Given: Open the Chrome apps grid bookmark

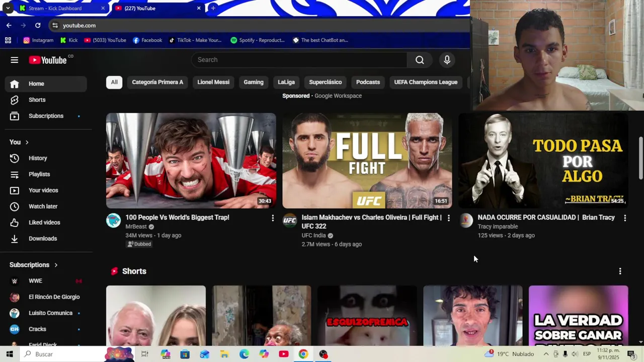Looking at the screenshot, I should (8, 40).
